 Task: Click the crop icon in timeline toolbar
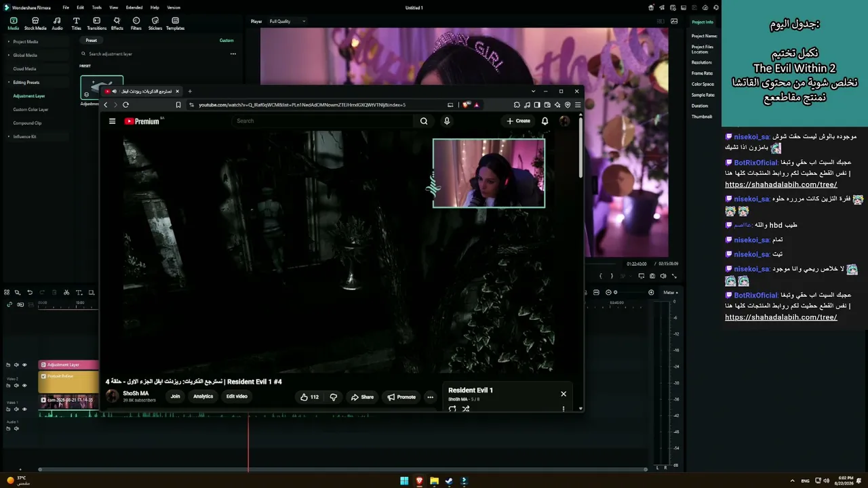point(91,292)
